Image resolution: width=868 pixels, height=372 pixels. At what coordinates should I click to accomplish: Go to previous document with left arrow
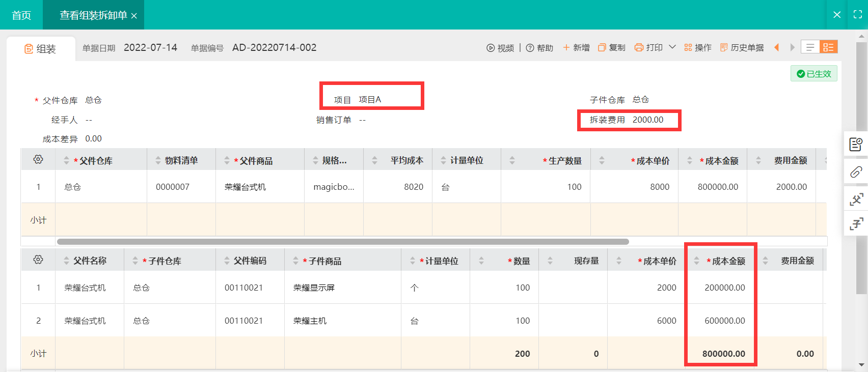pos(776,47)
